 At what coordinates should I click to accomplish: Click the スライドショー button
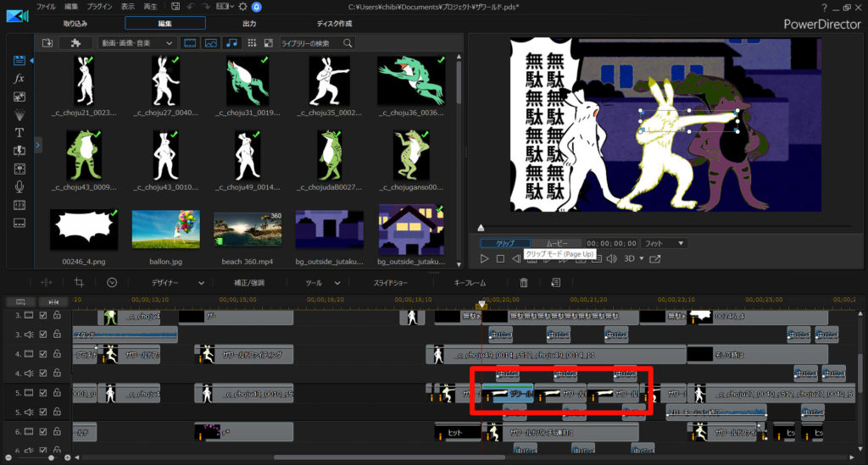coord(390,283)
